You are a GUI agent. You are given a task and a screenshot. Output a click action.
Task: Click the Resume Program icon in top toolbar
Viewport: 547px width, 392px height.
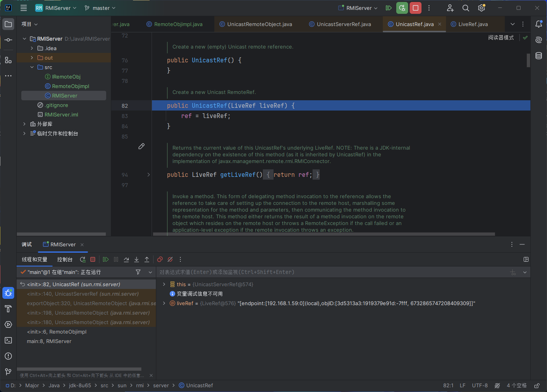tap(389, 8)
